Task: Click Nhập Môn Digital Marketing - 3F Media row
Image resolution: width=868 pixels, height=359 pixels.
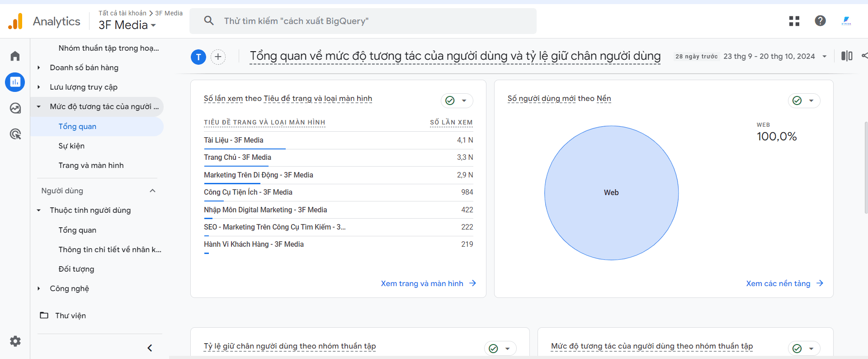Action: 338,210
